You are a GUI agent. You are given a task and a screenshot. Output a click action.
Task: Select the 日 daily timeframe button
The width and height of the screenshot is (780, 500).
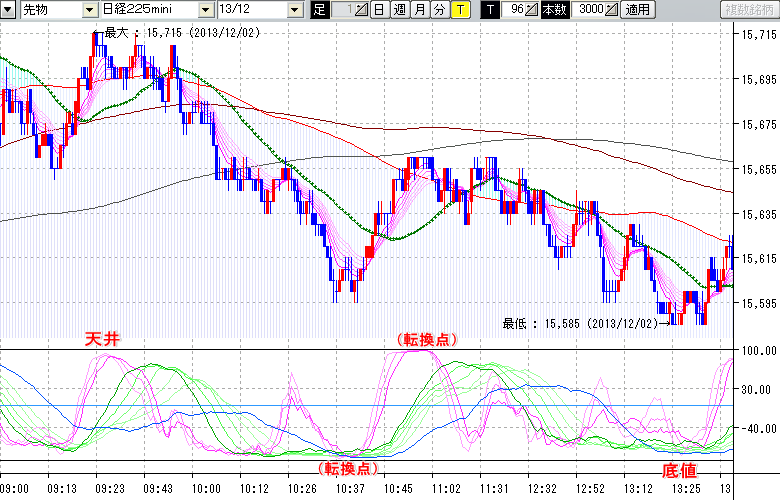tap(379, 9)
